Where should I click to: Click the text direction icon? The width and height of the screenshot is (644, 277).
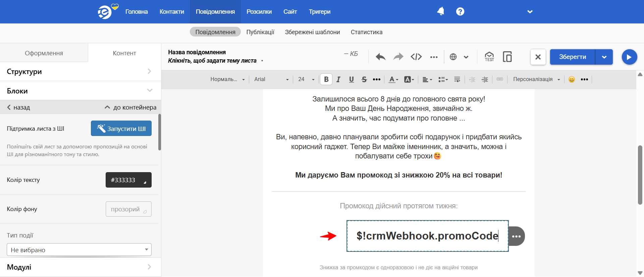click(457, 79)
